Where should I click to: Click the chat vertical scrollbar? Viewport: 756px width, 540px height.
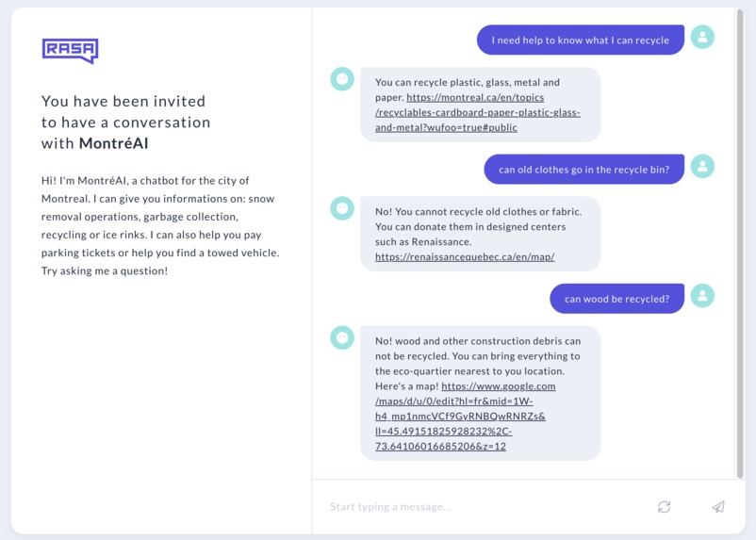(740, 243)
